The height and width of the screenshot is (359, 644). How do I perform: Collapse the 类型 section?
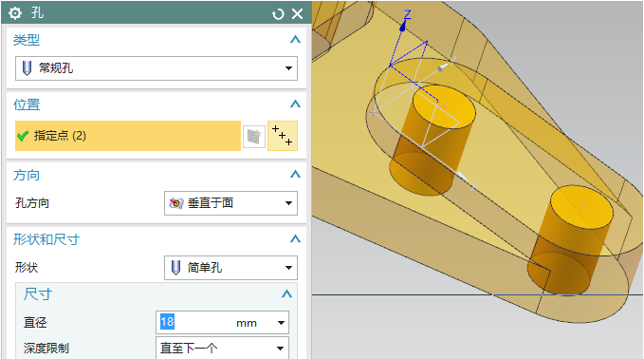[x=295, y=40]
